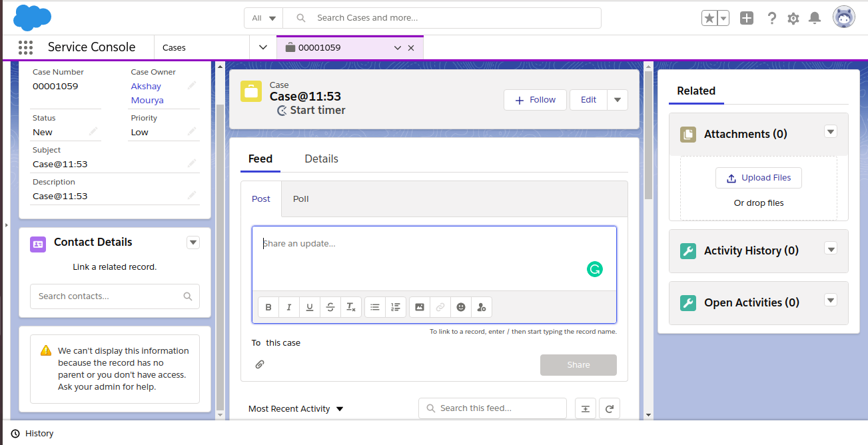Click the Salesforce cloud logo

(x=32, y=17)
